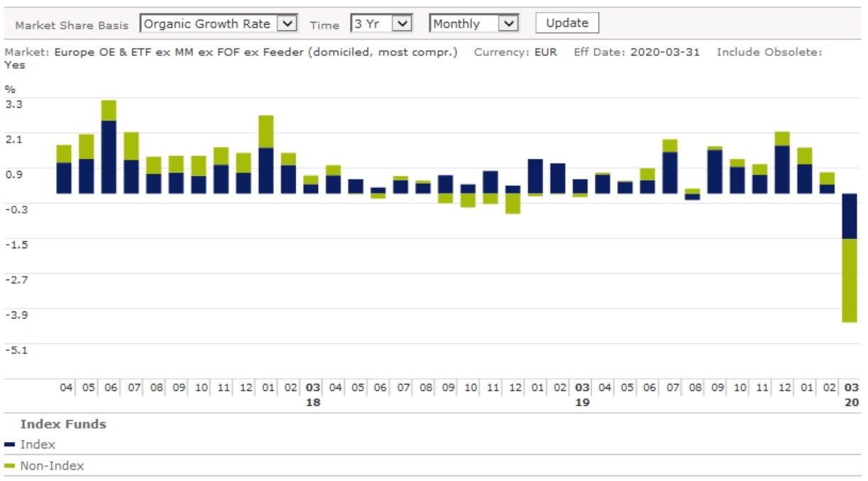Select the Non-Index legend label

tap(52, 466)
